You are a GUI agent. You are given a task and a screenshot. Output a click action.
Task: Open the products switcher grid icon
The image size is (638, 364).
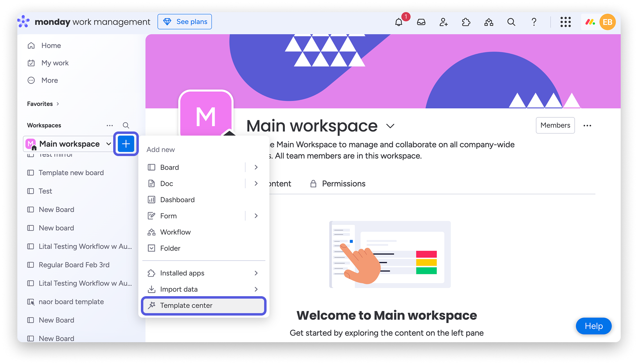click(x=566, y=22)
